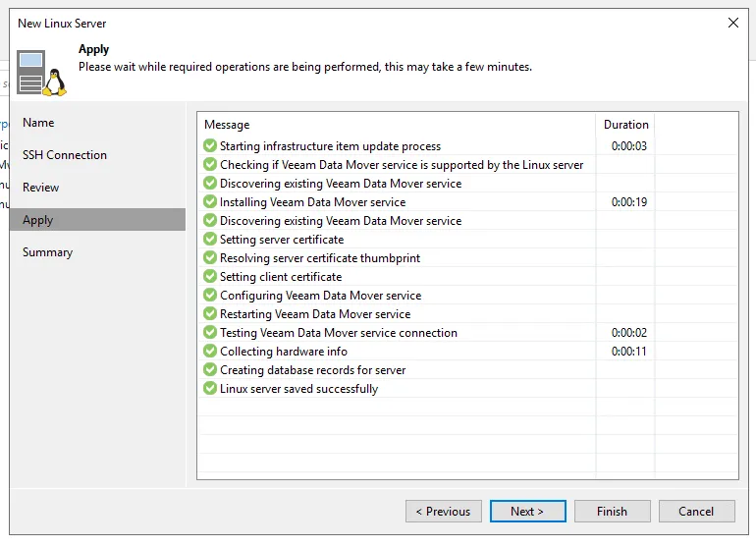The image size is (756, 547).
Task: Select the Testing Veeam Data Mover connection row
Action: [x=338, y=333]
